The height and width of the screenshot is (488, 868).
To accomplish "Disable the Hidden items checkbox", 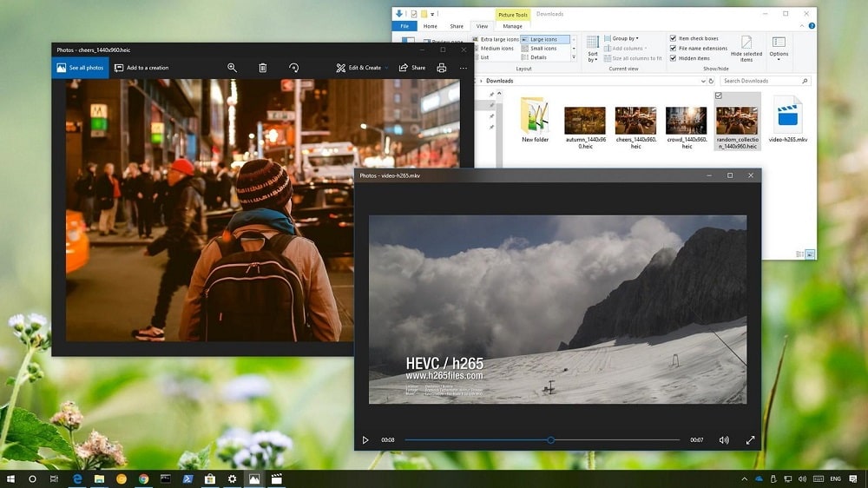I will click(x=674, y=58).
